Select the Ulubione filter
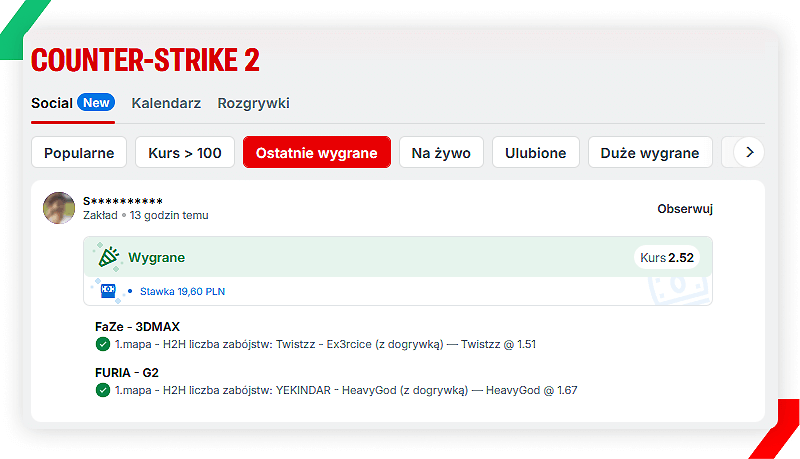The height and width of the screenshot is (459, 800). pos(536,152)
